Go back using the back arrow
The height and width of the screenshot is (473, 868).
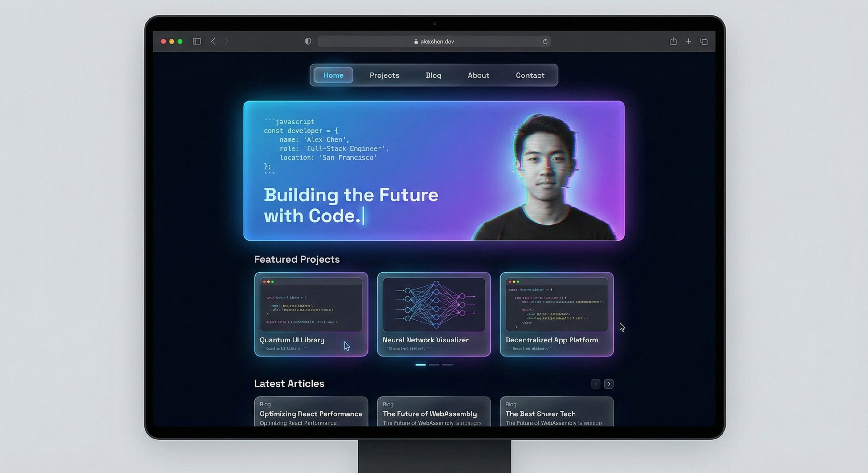[x=213, y=41]
